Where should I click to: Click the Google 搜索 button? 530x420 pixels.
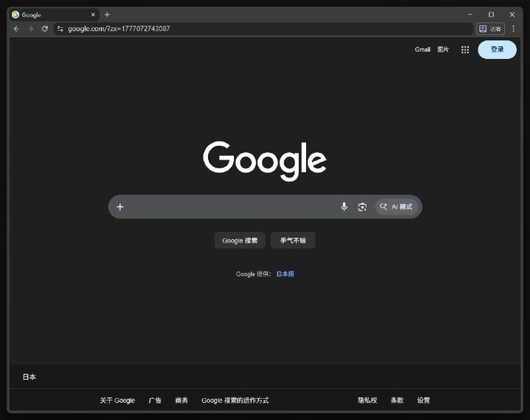[x=240, y=240]
